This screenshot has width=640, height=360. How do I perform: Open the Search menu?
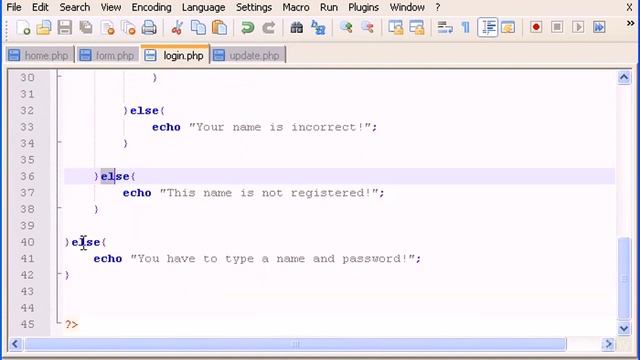[75, 7]
